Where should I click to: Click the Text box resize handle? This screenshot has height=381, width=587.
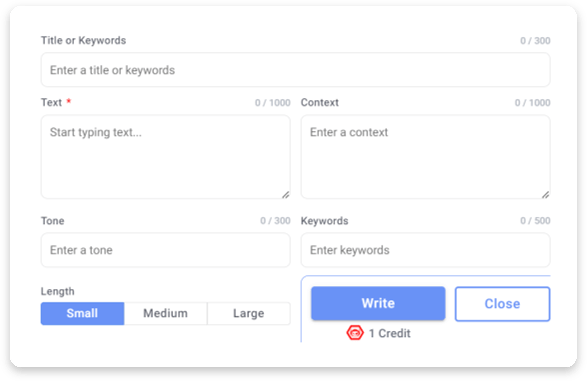point(286,195)
